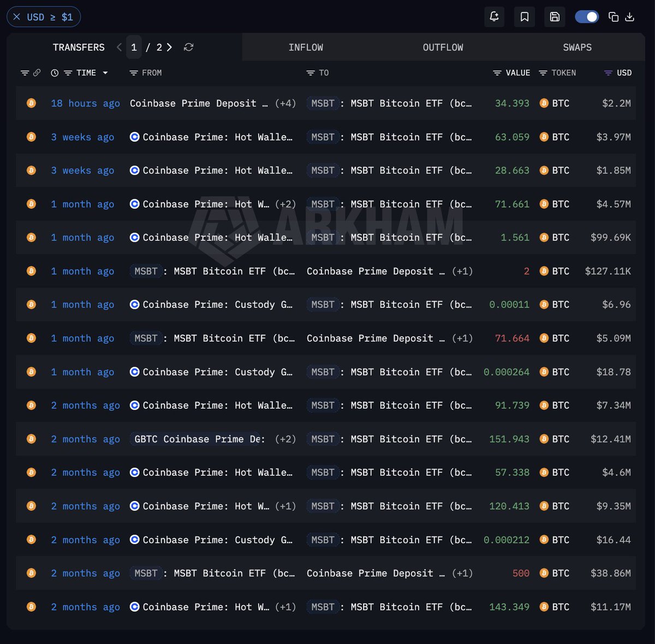The width and height of the screenshot is (655, 644).
Task: Click the Coinbase logo on $18.78 row
Action: click(x=134, y=372)
